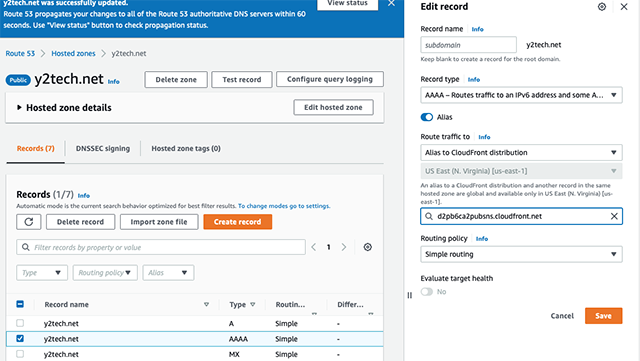Click the cloudfront.net distribution search field

pos(521,216)
